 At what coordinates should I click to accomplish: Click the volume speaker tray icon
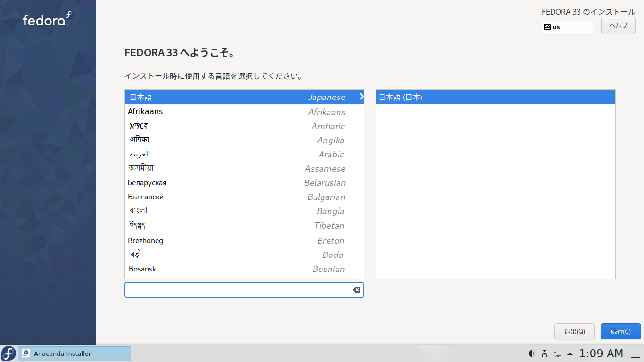531,354
